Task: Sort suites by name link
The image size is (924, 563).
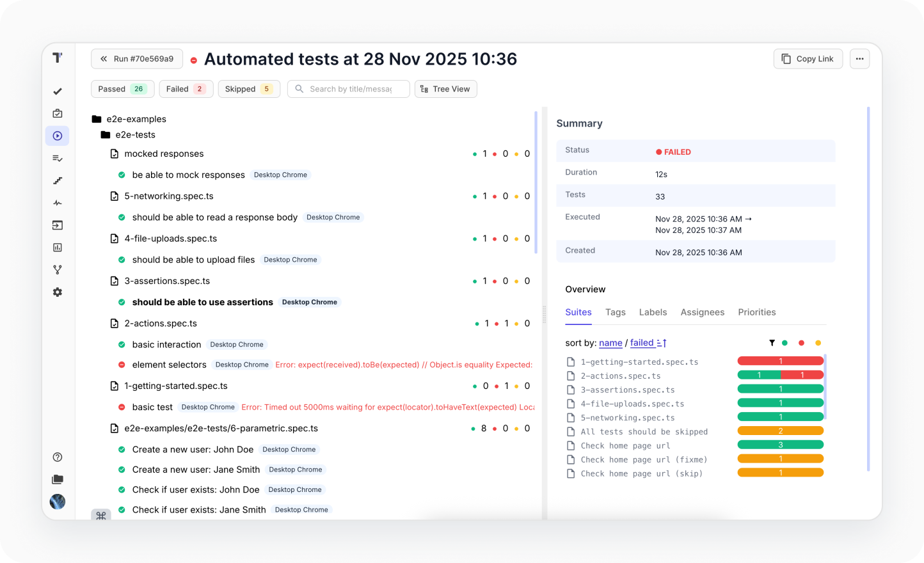Action: (x=610, y=343)
